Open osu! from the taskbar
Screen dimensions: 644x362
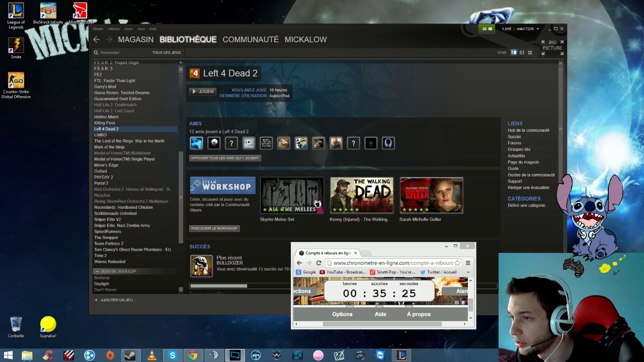point(318,355)
